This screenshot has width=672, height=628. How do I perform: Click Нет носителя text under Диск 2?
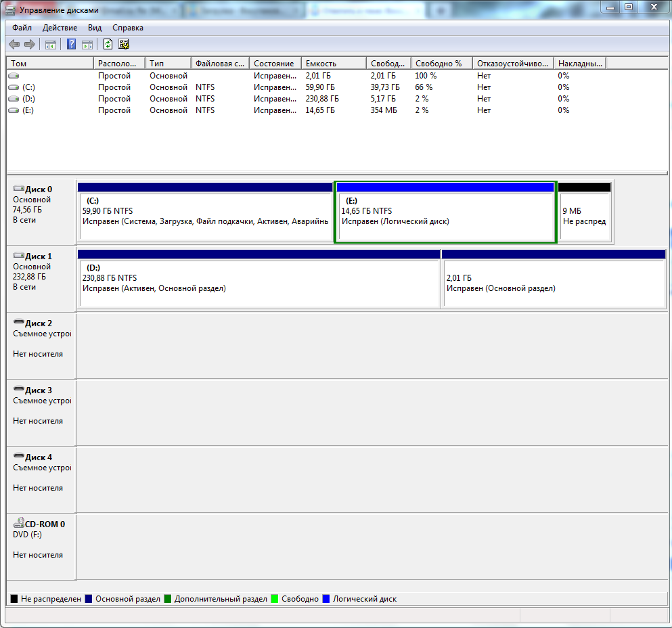pyautogui.click(x=38, y=354)
